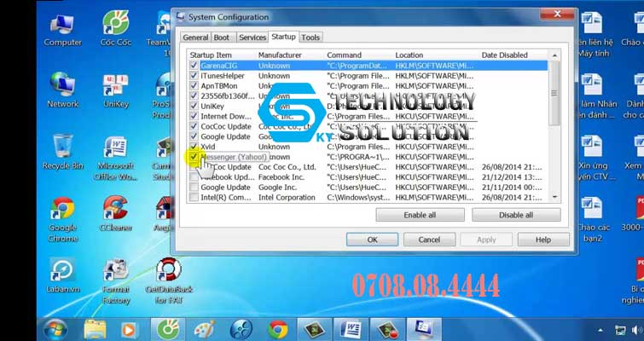
Task: Switch to the Tools tab
Action: 310,38
